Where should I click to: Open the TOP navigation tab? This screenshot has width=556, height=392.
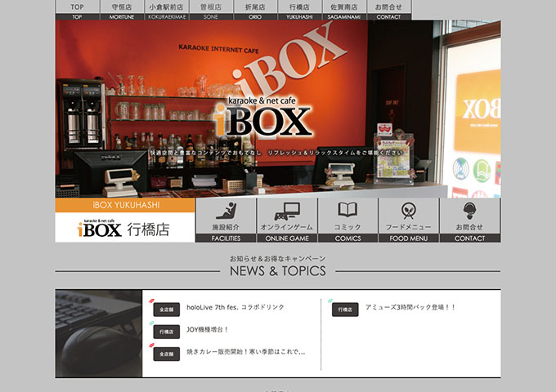pos(78,10)
